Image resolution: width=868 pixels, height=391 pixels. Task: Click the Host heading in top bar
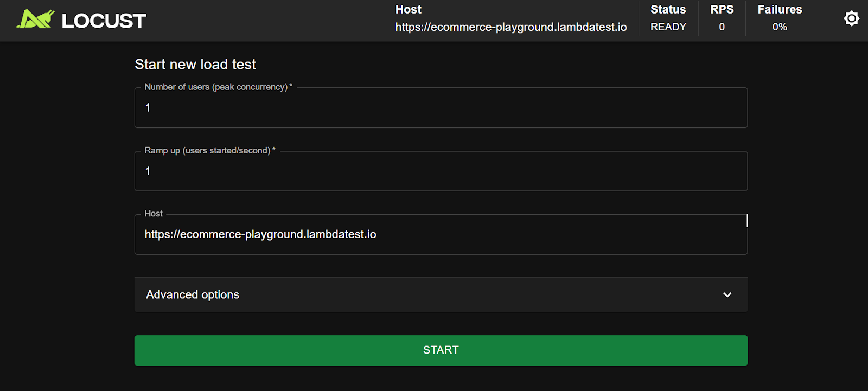[x=408, y=10]
